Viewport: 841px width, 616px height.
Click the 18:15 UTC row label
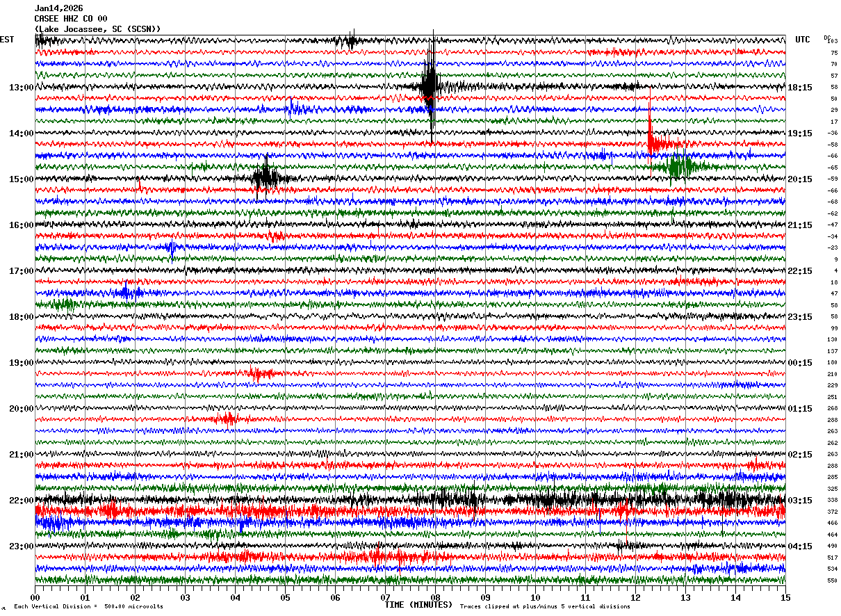pyautogui.click(x=799, y=88)
